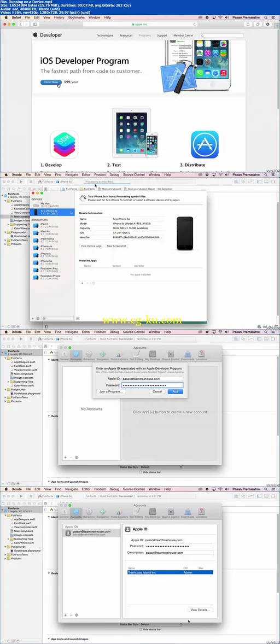Viewport: 280px width, 644px height.
Task: Select the iPhone 4s simulator in the Devices window
Action: point(51,247)
